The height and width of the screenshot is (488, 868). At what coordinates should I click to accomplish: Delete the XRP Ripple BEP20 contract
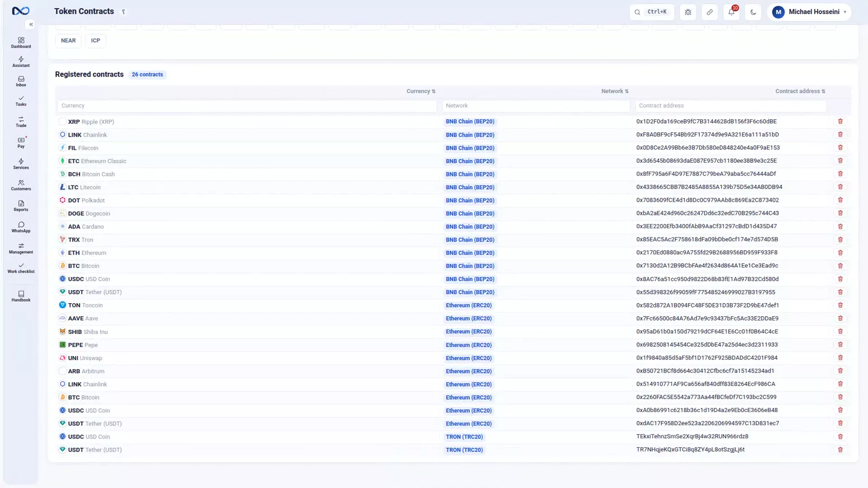840,121
